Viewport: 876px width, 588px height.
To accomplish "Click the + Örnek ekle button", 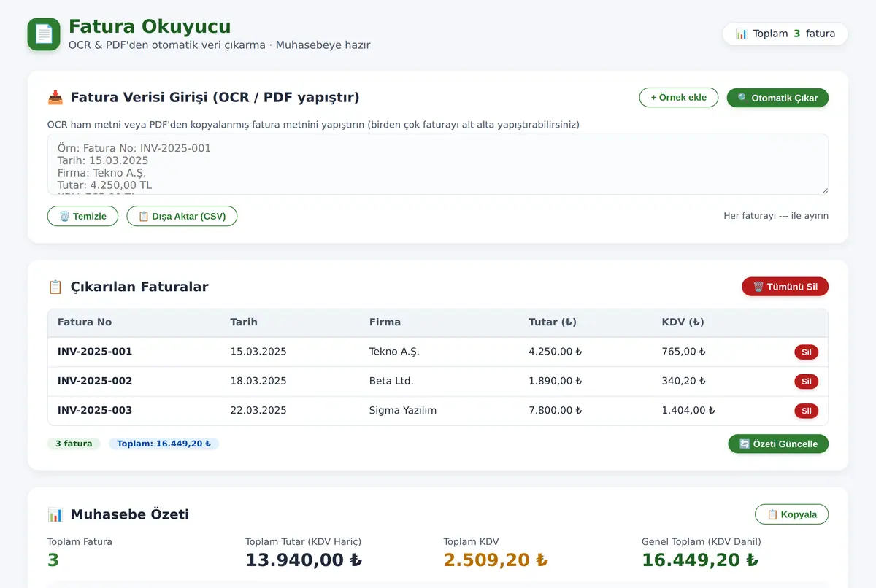I will click(x=678, y=98).
